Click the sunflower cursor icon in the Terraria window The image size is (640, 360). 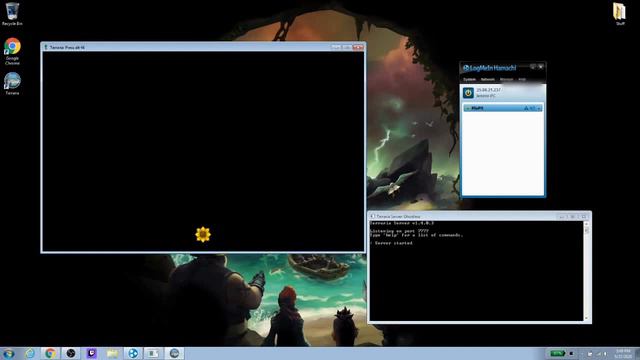pyautogui.click(x=203, y=234)
